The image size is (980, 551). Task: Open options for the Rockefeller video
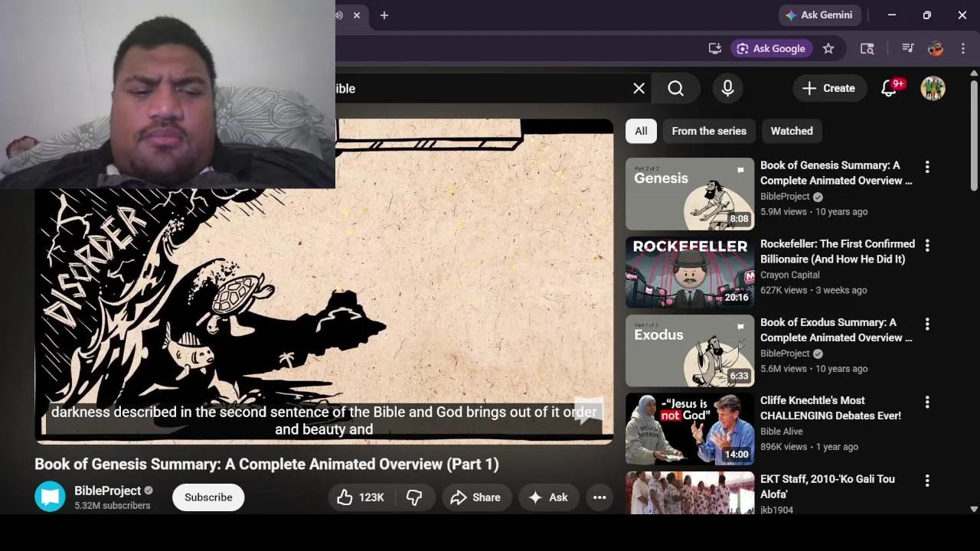click(927, 246)
